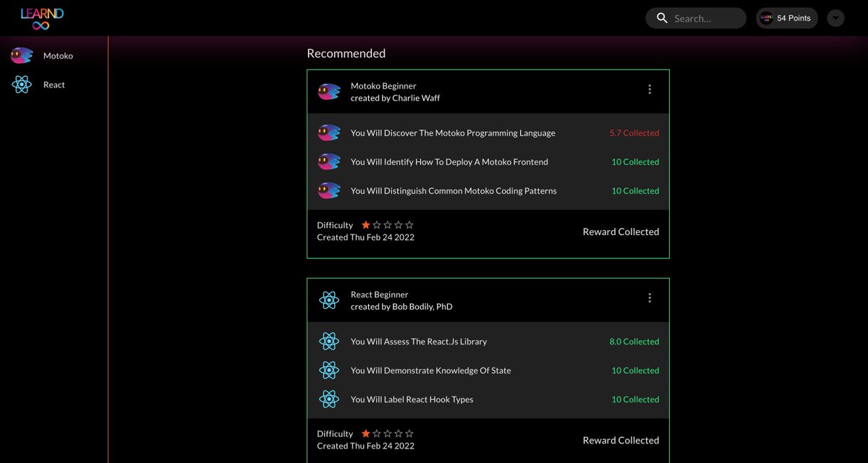Click Motoko card 'Created Thu Feb 24 2022'
868x463 pixels.
(x=365, y=237)
